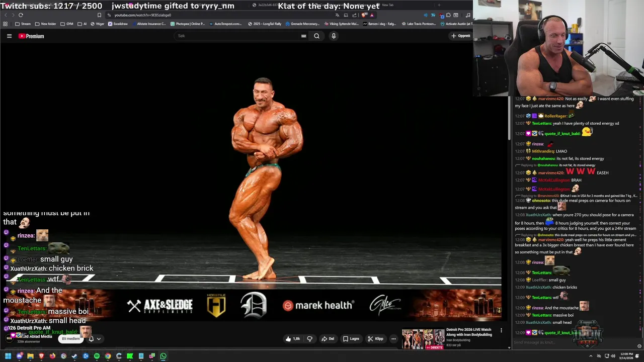The image size is (644, 362).
Task: Click the YouTube search magnifier button
Action: pos(316,36)
